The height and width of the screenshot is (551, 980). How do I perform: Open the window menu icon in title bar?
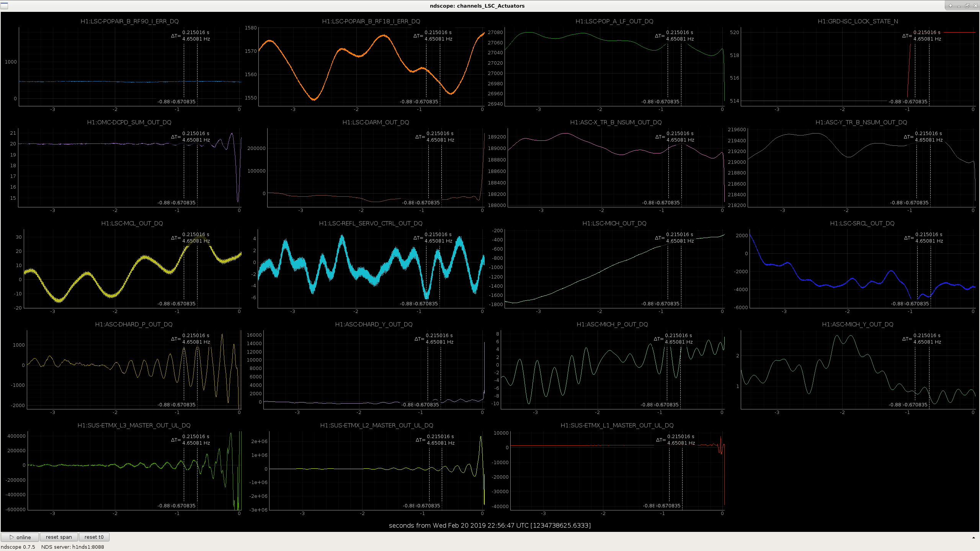[x=4, y=6]
